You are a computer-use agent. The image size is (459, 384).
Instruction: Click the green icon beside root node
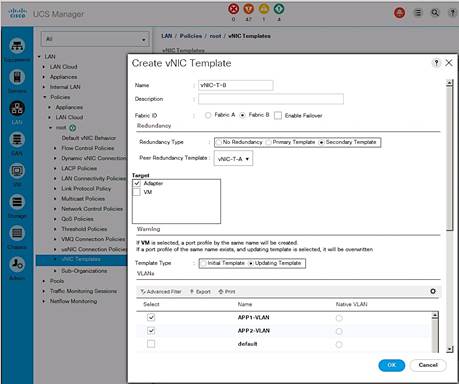click(x=73, y=128)
